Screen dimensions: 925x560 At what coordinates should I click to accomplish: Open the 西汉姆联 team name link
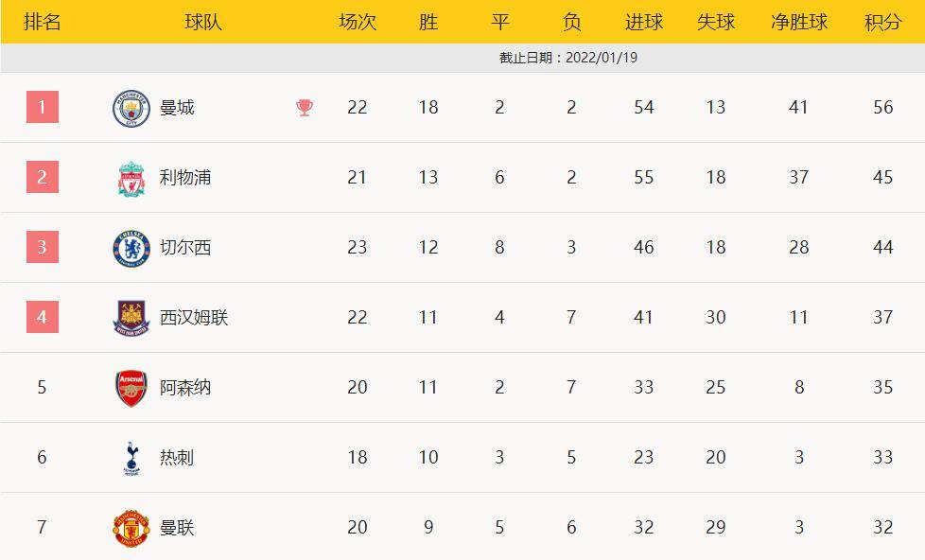tap(194, 318)
